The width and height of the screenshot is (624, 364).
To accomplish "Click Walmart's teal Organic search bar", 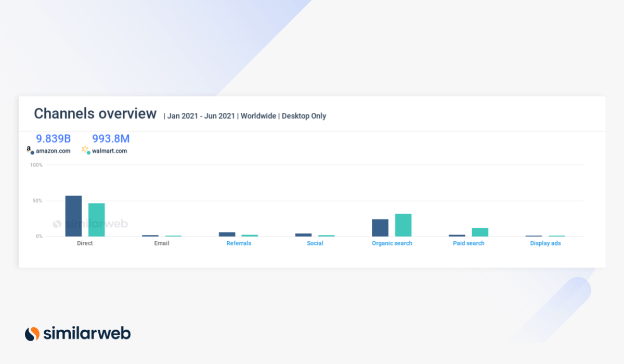I will (x=403, y=225).
